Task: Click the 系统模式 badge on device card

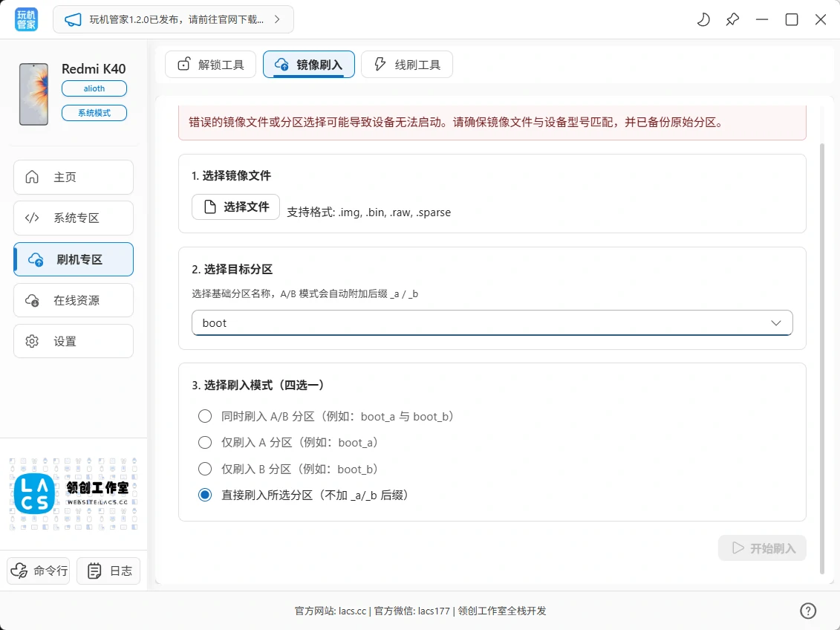Action: [94, 113]
